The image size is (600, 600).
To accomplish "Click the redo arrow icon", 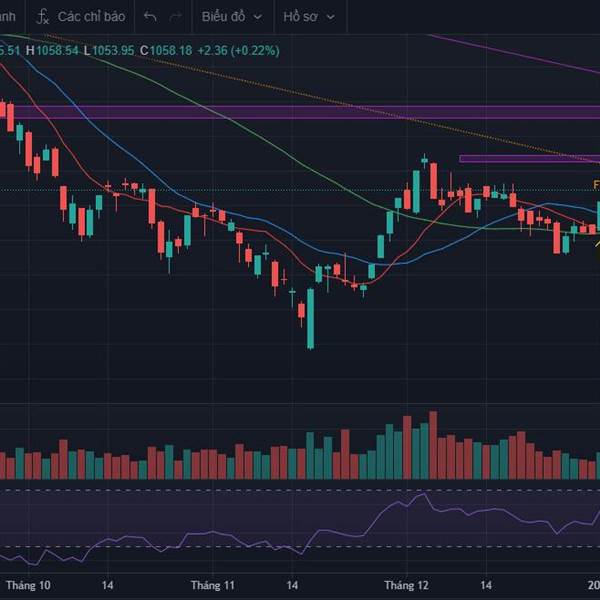I will coord(175,16).
